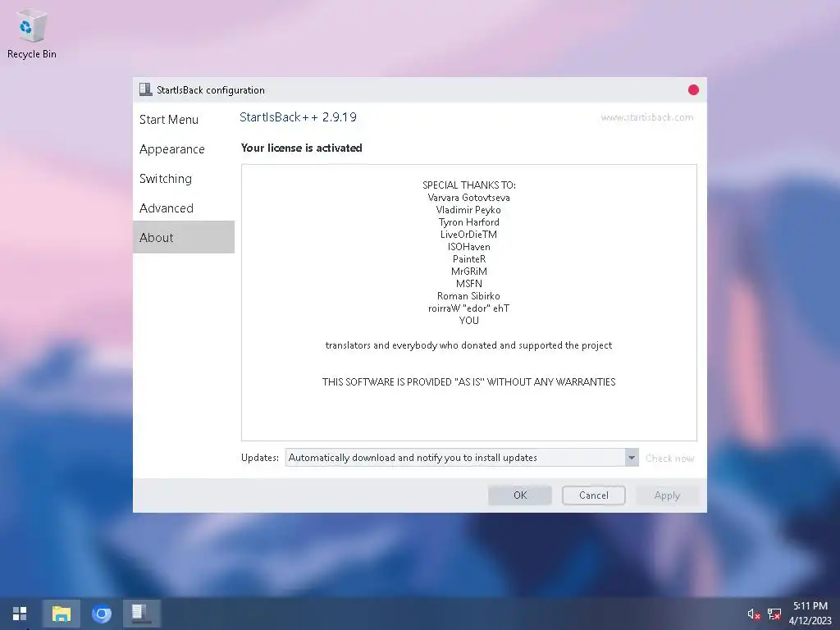The height and width of the screenshot is (630, 840).
Task: Expand the Updates dropdown arrow
Action: click(632, 458)
